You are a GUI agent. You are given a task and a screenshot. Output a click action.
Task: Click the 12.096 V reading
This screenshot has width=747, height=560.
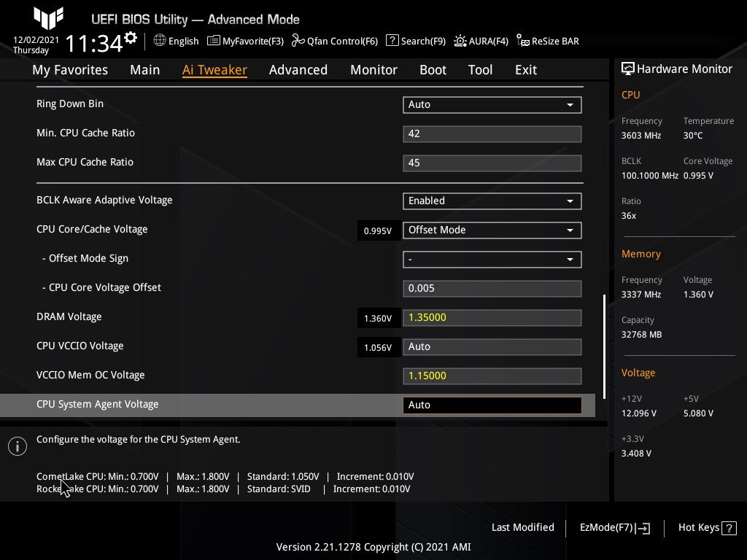(639, 413)
